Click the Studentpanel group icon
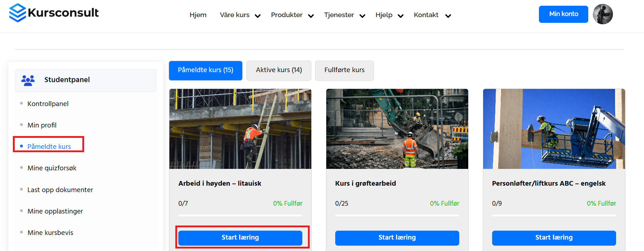Viewport: 644px width, 251px height. pyautogui.click(x=28, y=80)
